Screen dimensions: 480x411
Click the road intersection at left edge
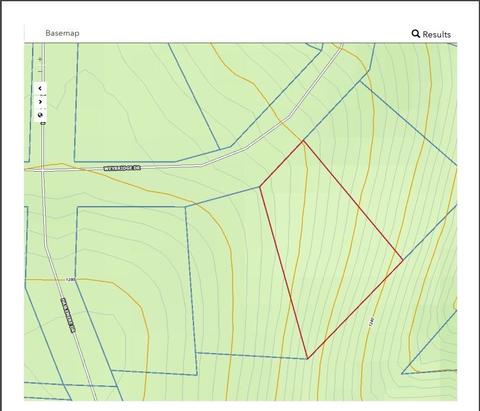43,170
